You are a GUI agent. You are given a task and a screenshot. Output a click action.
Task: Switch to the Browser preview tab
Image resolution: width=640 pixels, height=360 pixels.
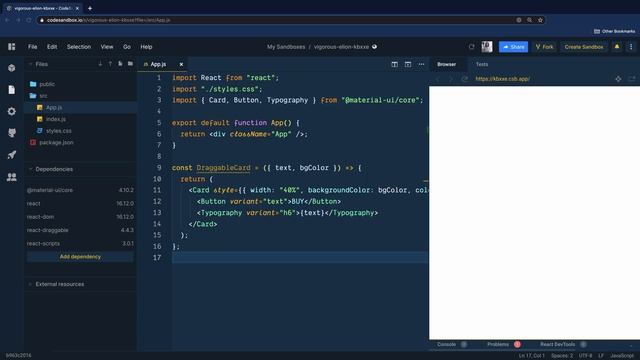[447, 64]
